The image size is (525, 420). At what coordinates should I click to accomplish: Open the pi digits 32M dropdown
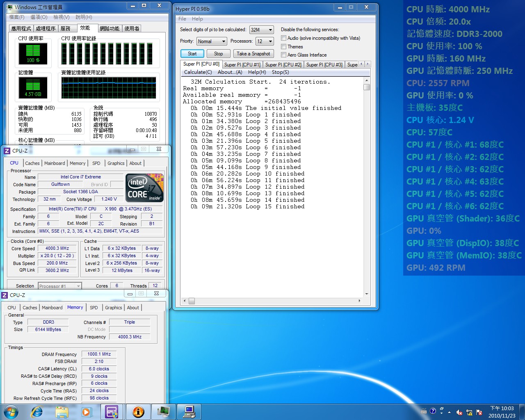click(261, 30)
